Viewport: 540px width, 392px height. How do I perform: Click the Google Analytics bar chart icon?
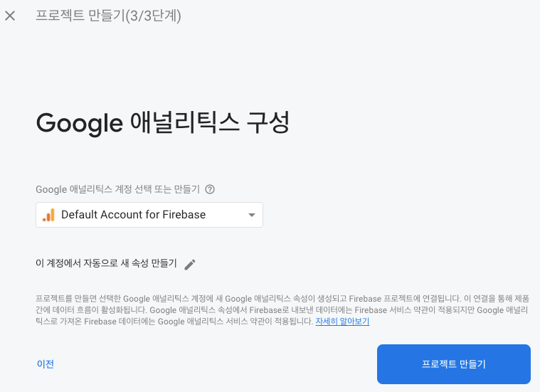coord(49,215)
